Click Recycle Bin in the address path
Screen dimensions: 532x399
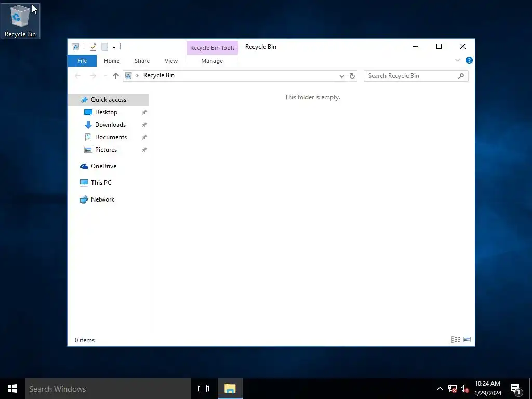(159, 75)
